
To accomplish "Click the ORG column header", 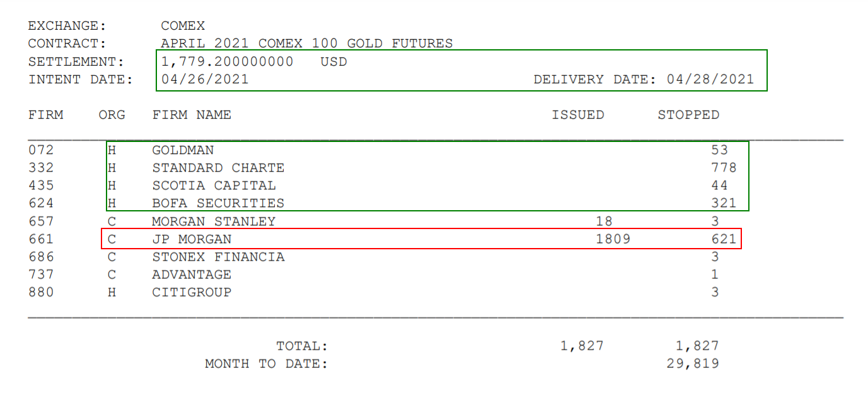I will click(112, 115).
